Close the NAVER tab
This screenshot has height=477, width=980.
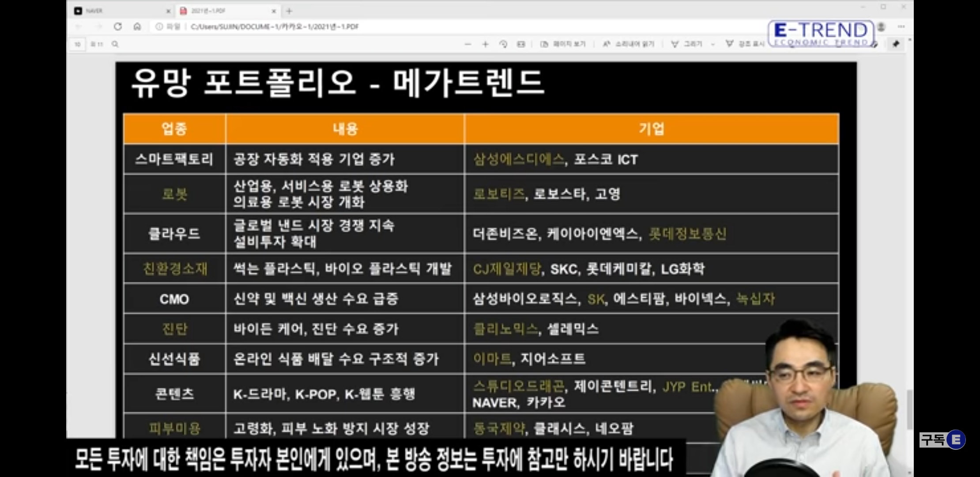click(168, 11)
